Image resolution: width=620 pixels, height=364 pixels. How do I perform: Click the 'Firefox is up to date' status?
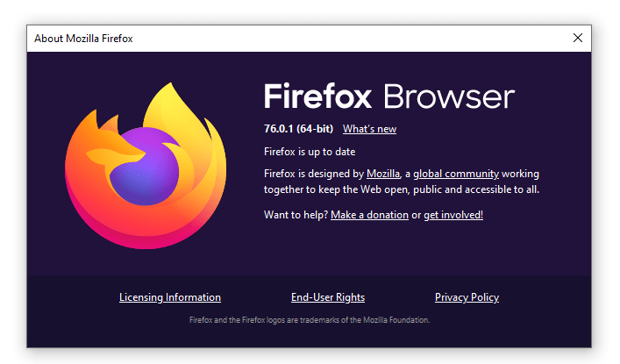click(310, 152)
